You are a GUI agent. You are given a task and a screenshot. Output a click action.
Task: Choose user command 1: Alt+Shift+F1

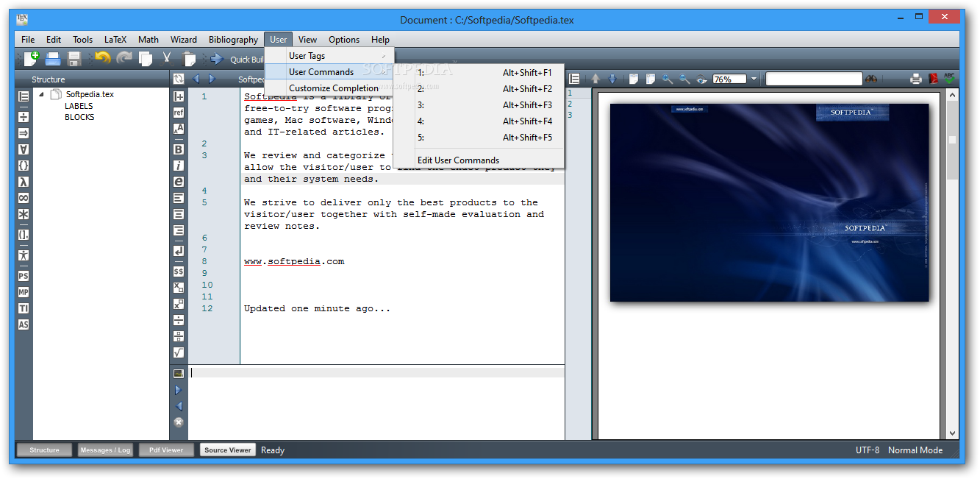(479, 73)
